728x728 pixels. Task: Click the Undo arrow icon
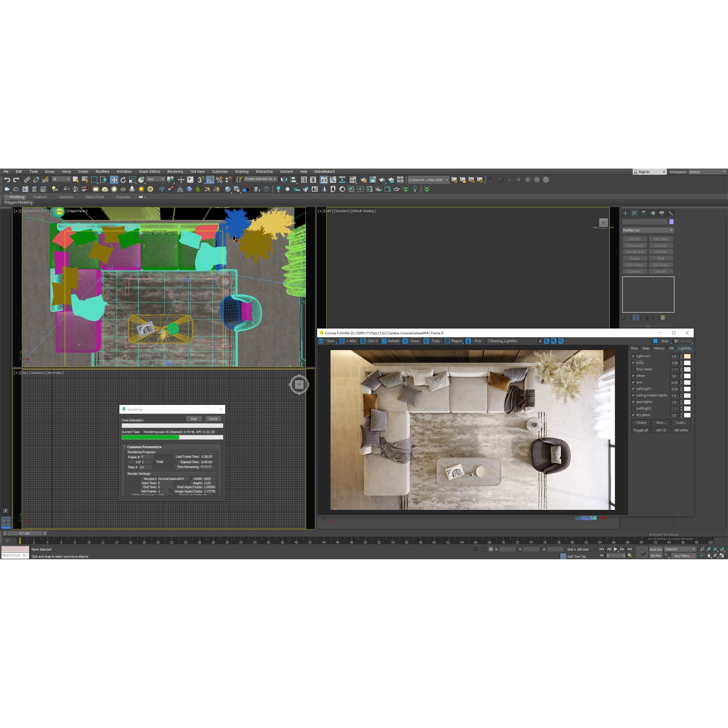coord(7,180)
